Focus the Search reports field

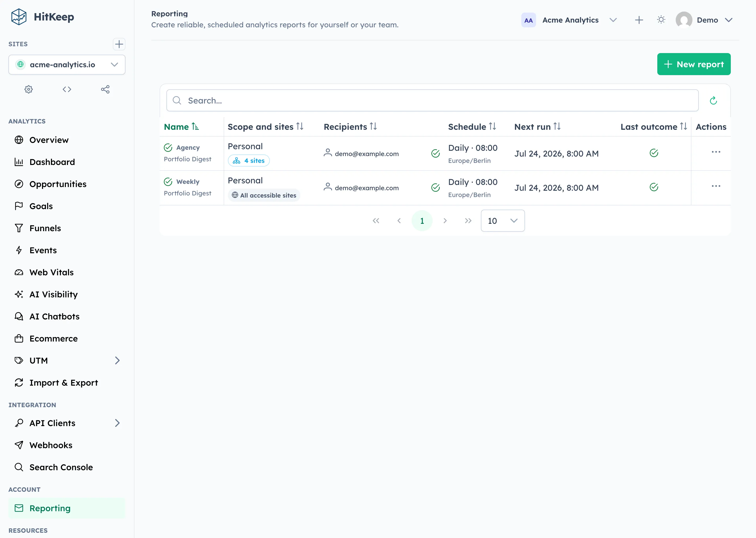pyautogui.click(x=432, y=100)
